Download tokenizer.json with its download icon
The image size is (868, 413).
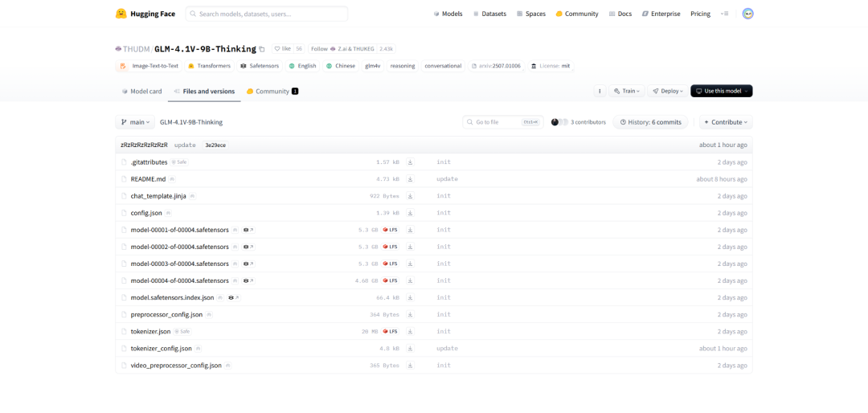point(410,331)
